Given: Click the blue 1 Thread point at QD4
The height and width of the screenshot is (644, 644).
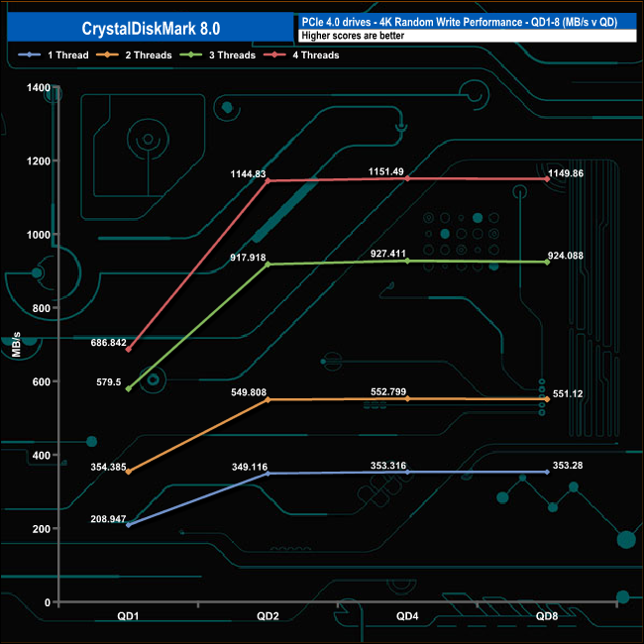Looking at the screenshot, I should tap(407, 472).
